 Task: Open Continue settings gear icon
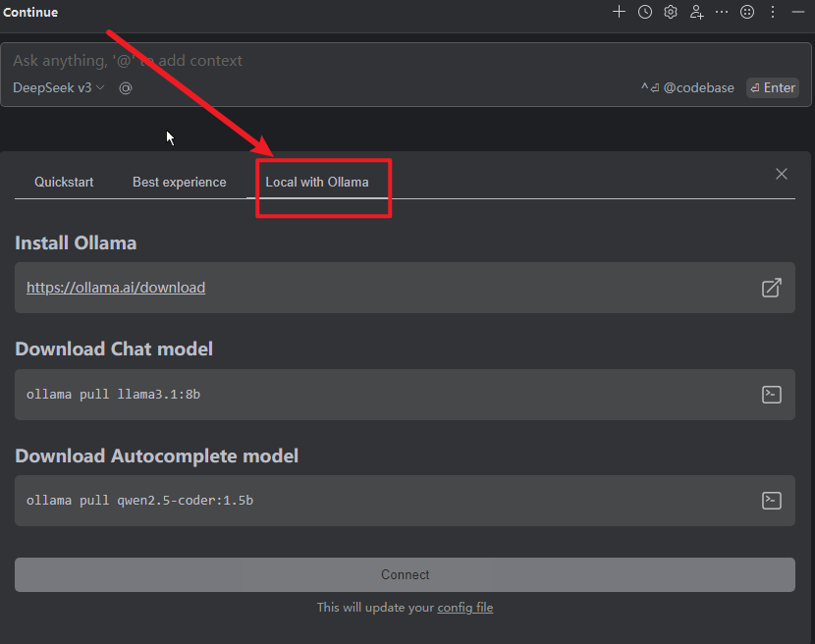coord(671,12)
